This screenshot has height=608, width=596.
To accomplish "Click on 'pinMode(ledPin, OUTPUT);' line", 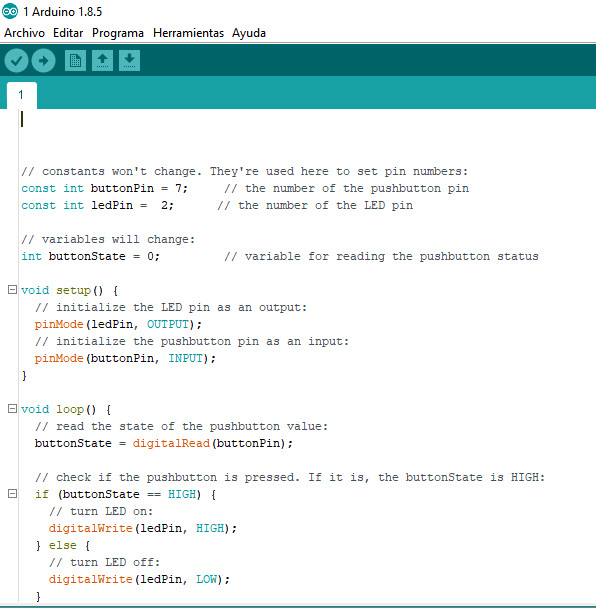I will [x=118, y=324].
